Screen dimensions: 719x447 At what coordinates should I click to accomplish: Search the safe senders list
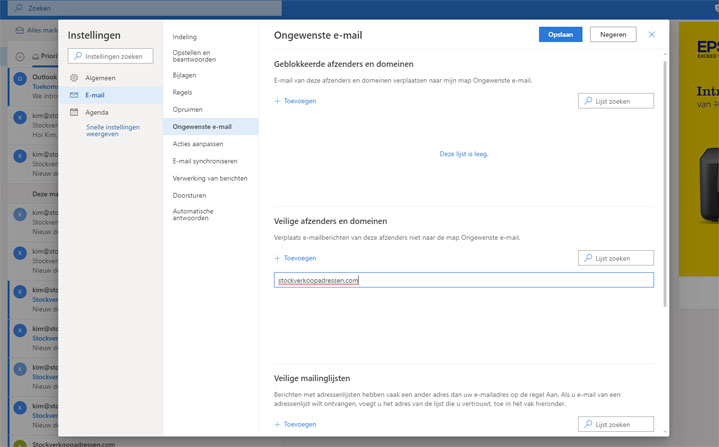click(616, 258)
